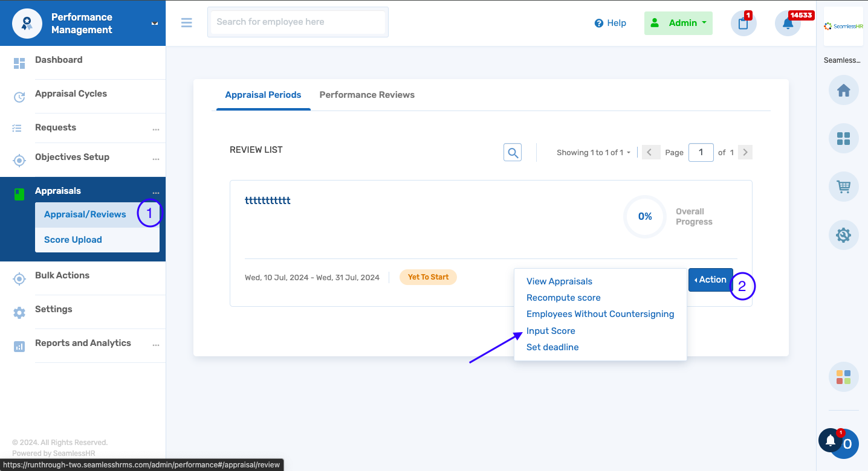Open the settings gear in the right sidebar

point(843,235)
